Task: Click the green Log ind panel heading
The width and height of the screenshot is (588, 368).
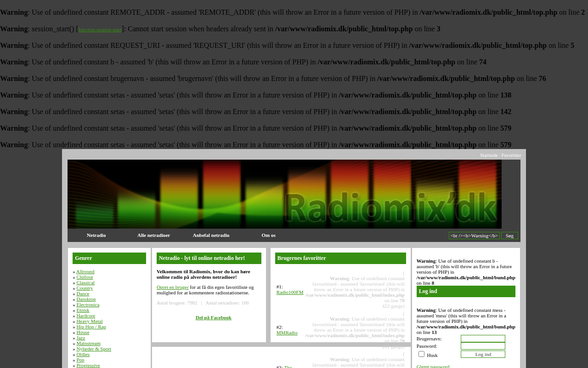Action: pyautogui.click(x=466, y=292)
